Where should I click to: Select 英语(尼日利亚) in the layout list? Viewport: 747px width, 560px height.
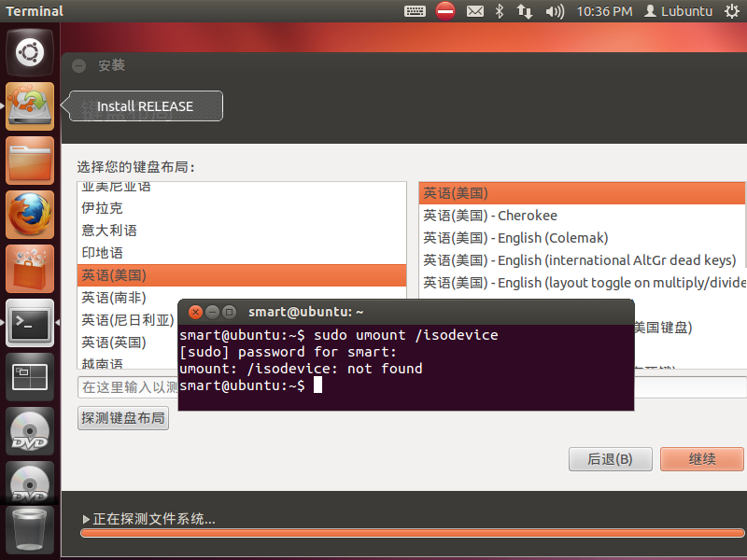pos(127,320)
